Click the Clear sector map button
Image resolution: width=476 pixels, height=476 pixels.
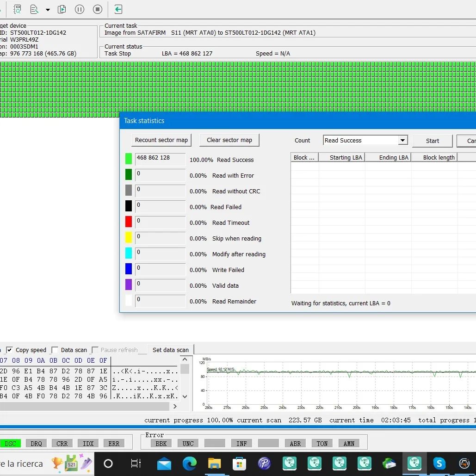pos(229,140)
